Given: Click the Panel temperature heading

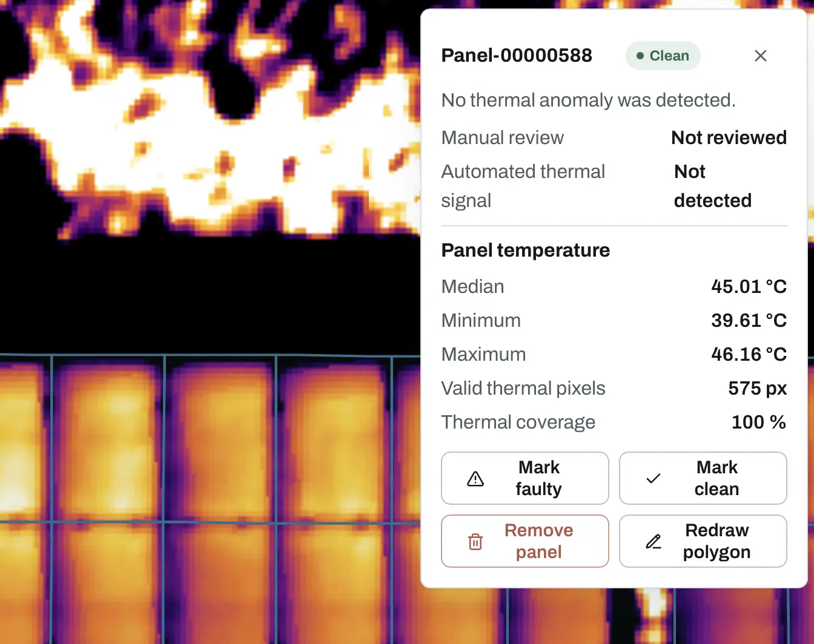Looking at the screenshot, I should [x=526, y=250].
